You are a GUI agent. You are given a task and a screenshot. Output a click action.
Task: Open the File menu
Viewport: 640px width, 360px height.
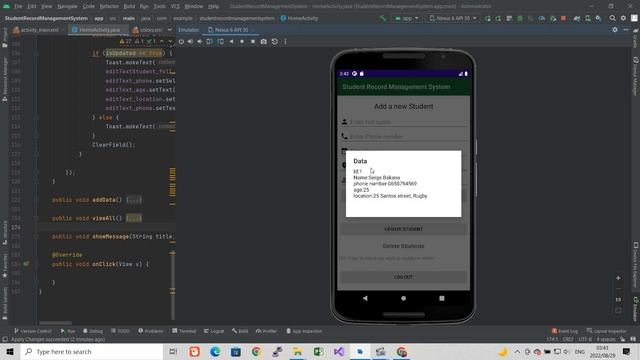18,6
